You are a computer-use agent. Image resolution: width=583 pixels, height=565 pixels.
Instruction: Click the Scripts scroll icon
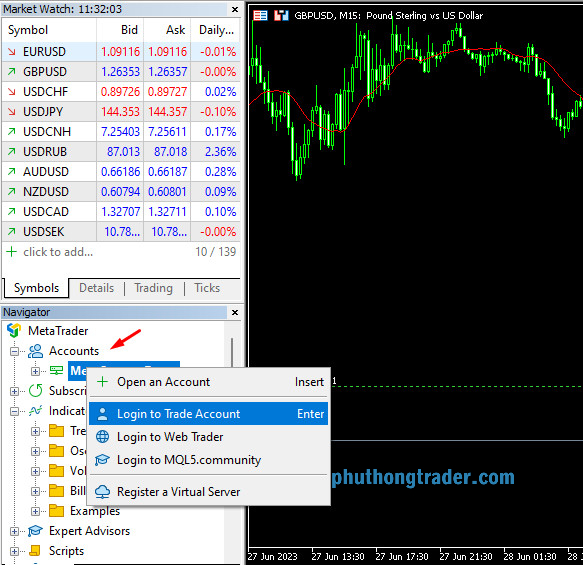(35, 551)
